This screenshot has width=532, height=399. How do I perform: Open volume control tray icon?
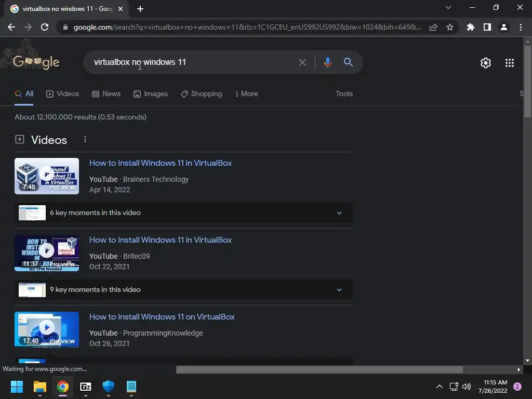point(467,387)
